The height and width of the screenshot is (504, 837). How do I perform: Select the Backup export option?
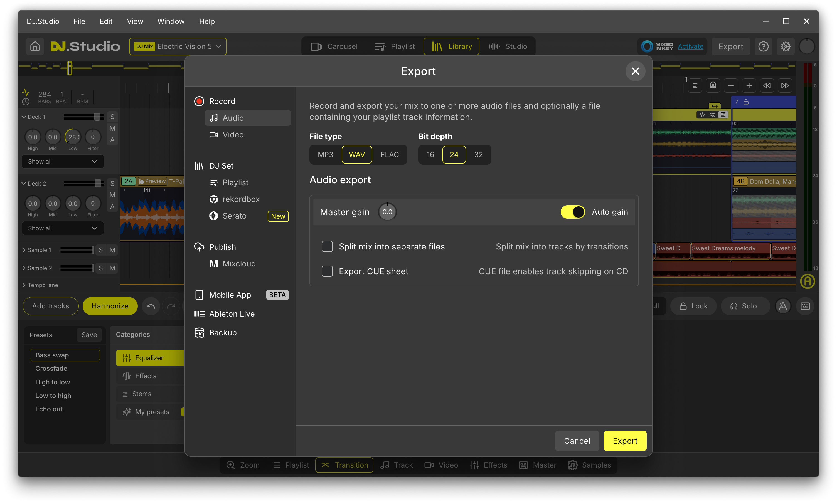[x=223, y=332]
